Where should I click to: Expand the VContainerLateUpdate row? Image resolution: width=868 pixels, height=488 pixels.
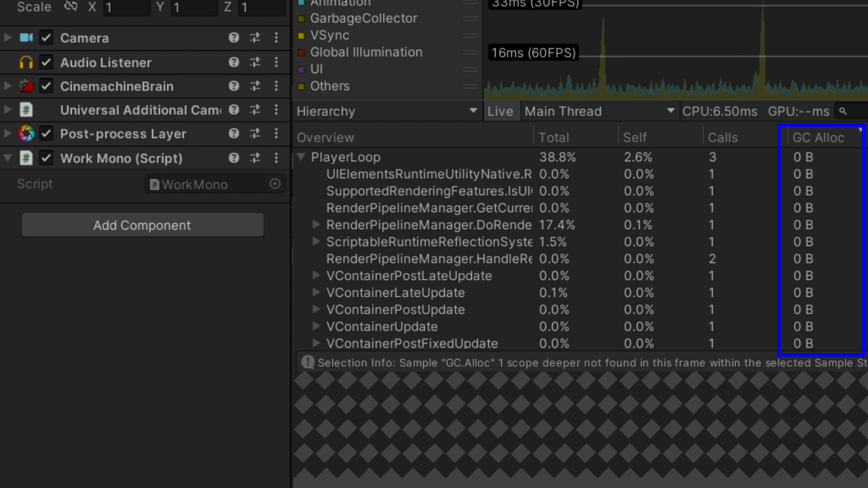click(316, 293)
